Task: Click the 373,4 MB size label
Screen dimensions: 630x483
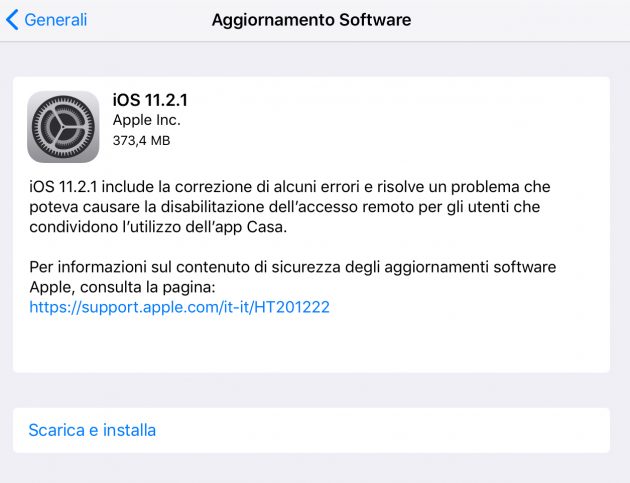Action: 141,141
